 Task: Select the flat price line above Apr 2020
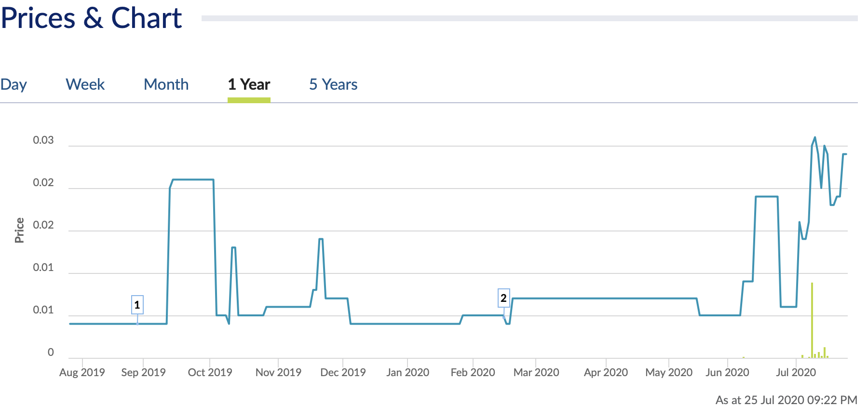coord(606,298)
